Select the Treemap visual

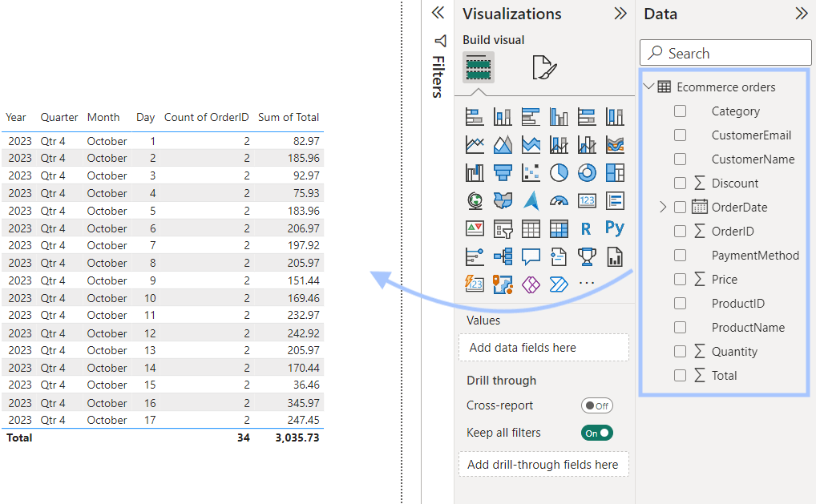coord(615,173)
